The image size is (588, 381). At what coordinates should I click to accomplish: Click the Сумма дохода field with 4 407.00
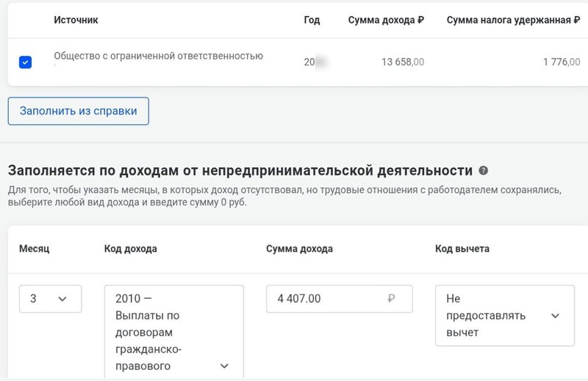tap(340, 299)
